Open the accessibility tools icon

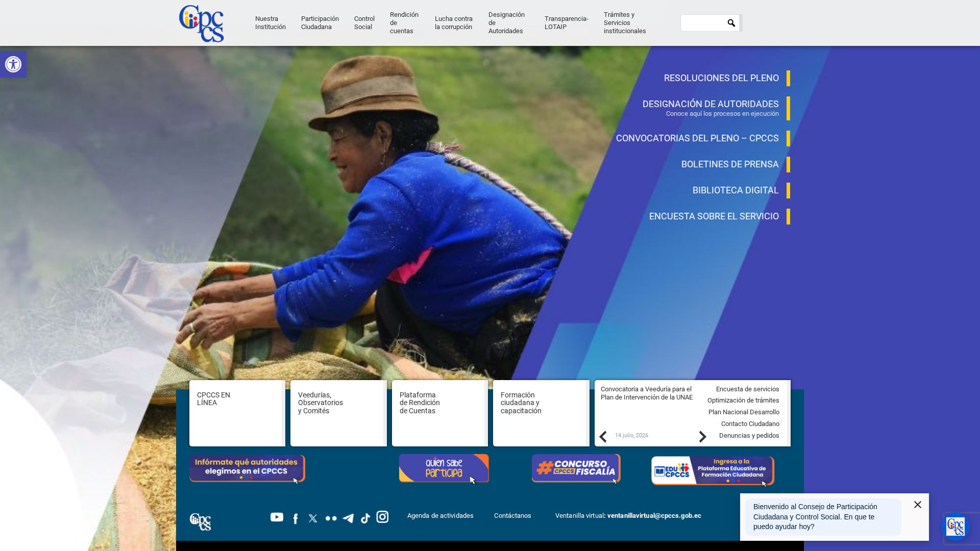[x=13, y=64]
